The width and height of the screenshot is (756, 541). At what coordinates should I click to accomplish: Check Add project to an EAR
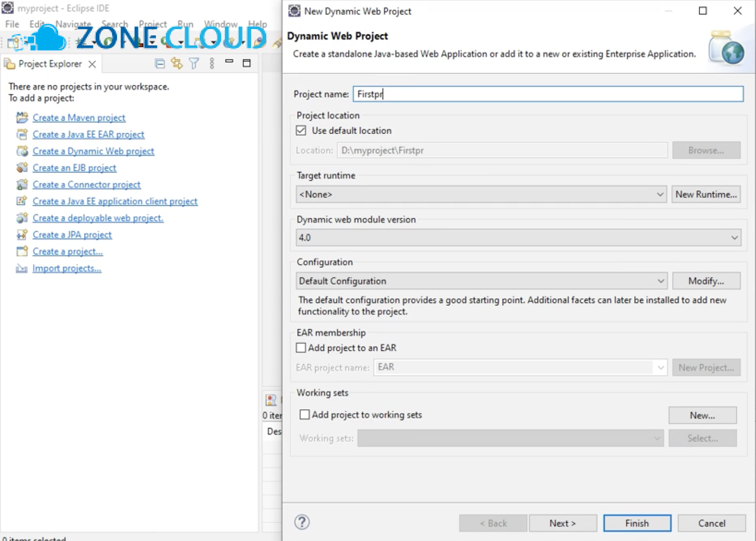(x=301, y=348)
